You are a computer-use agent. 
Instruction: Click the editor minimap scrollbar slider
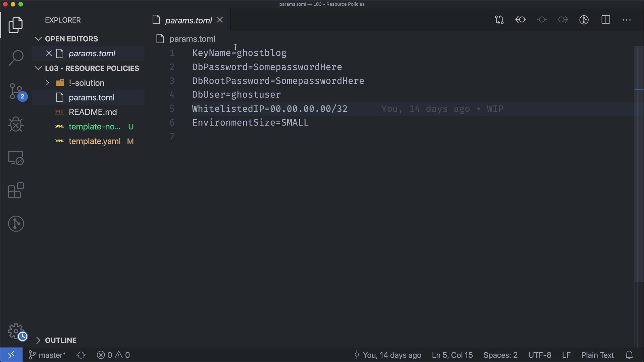(639, 164)
